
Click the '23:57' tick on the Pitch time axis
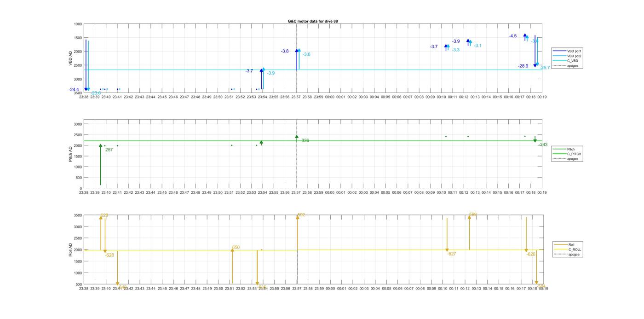pyautogui.click(x=296, y=192)
